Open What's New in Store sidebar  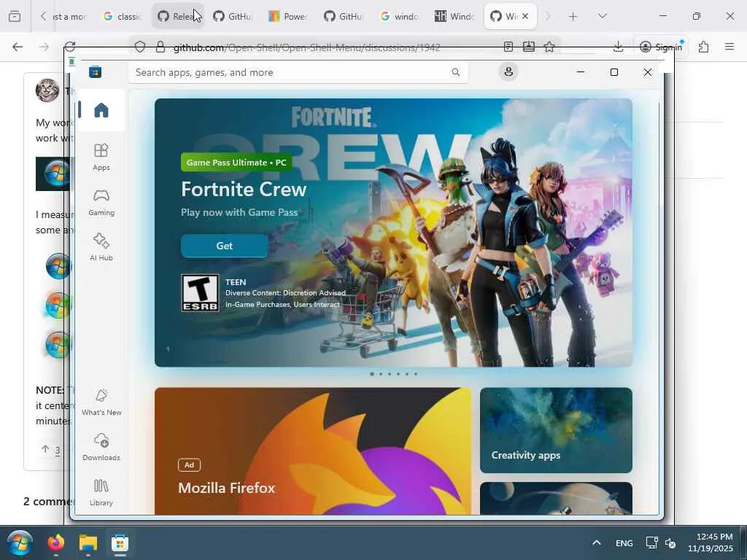101,402
